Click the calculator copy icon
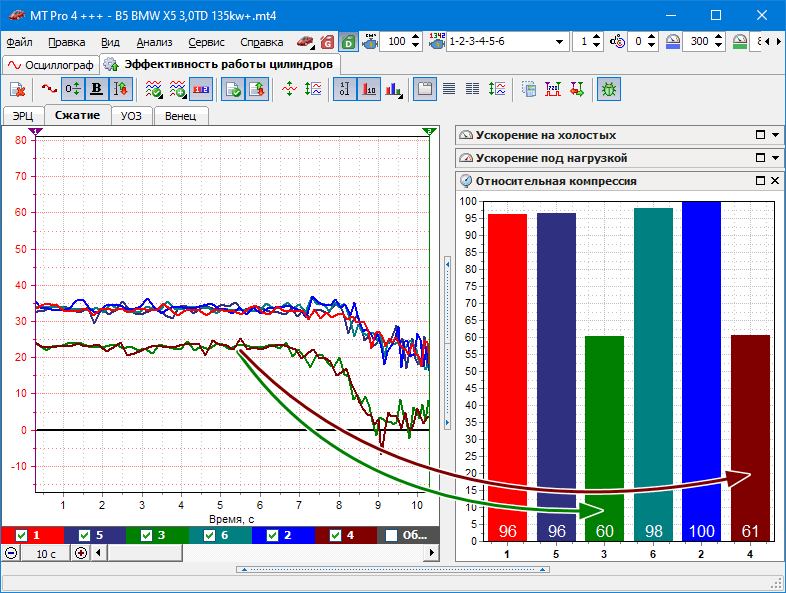This screenshot has height=593, width=786. pos(529,89)
